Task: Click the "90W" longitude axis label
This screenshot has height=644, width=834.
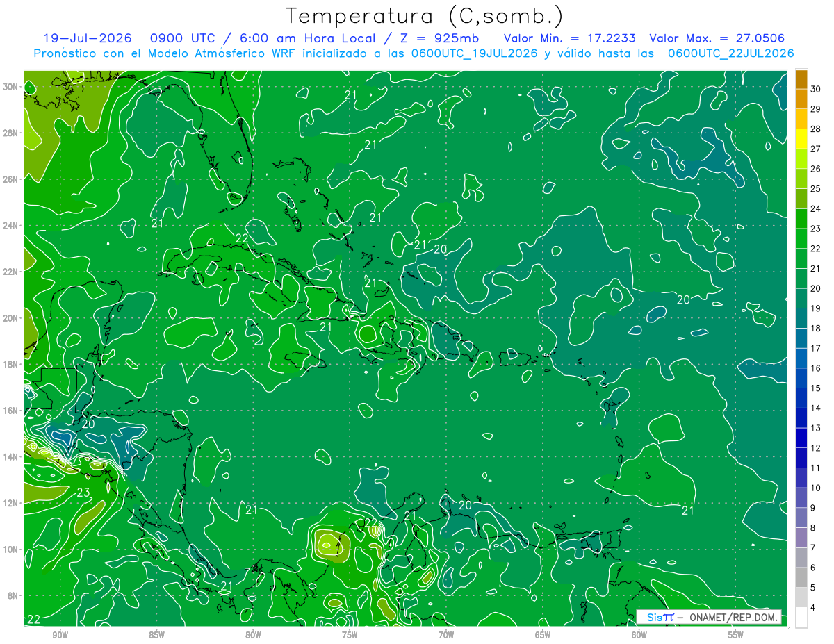Action: click(60, 635)
